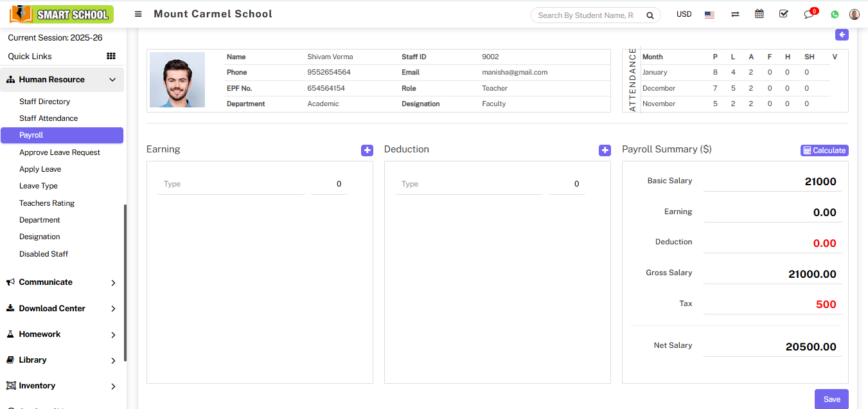Collapse the Human Resource menu section

point(62,79)
